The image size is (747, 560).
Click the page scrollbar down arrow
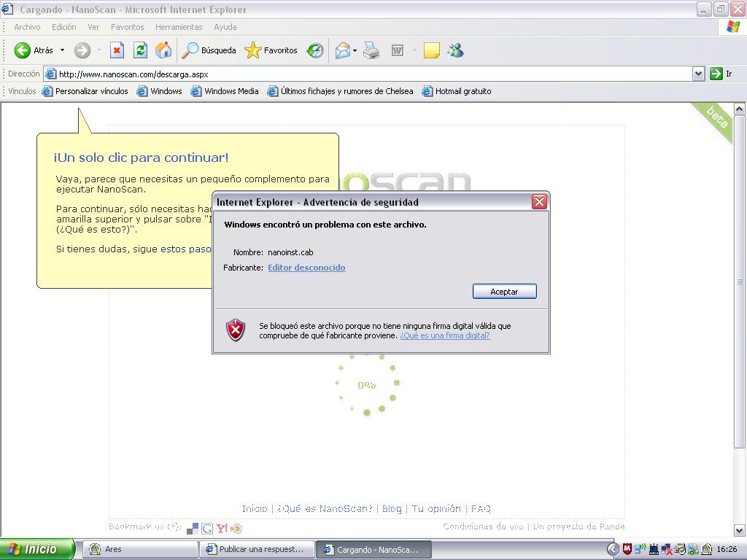coord(740,530)
